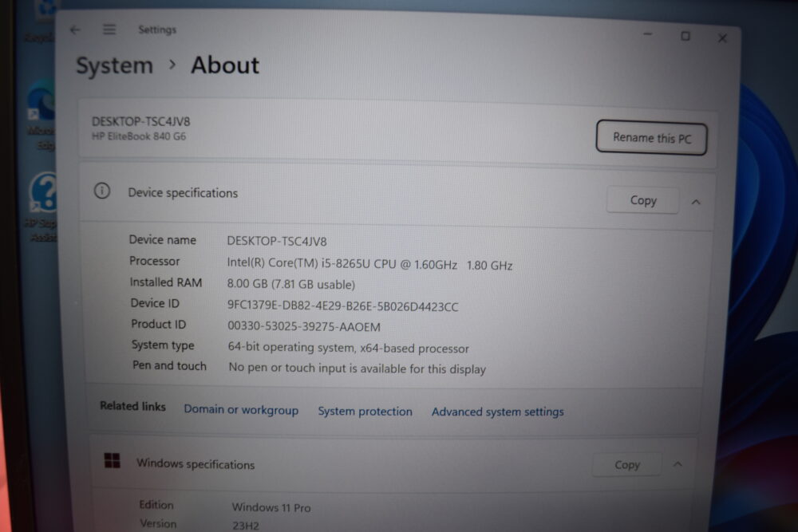
Task: Select the HP Support Assistant desktop icon
Action: [x=43, y=207]
